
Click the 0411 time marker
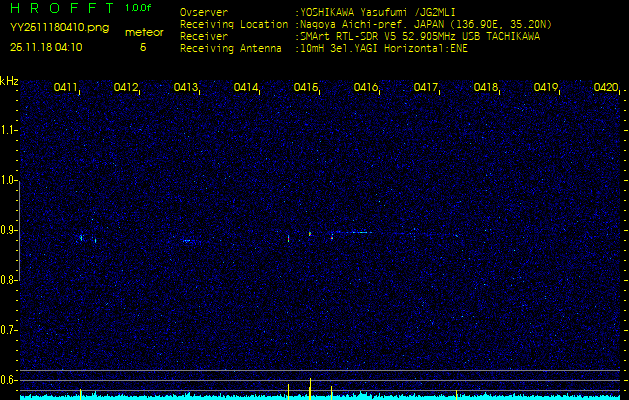[x=66, y=88]
